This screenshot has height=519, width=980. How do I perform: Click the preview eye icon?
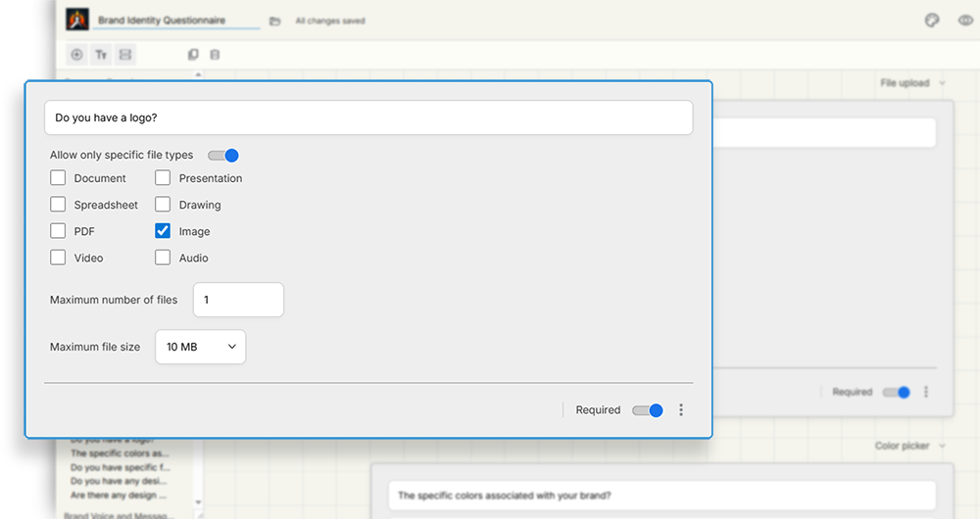[964, 21]
